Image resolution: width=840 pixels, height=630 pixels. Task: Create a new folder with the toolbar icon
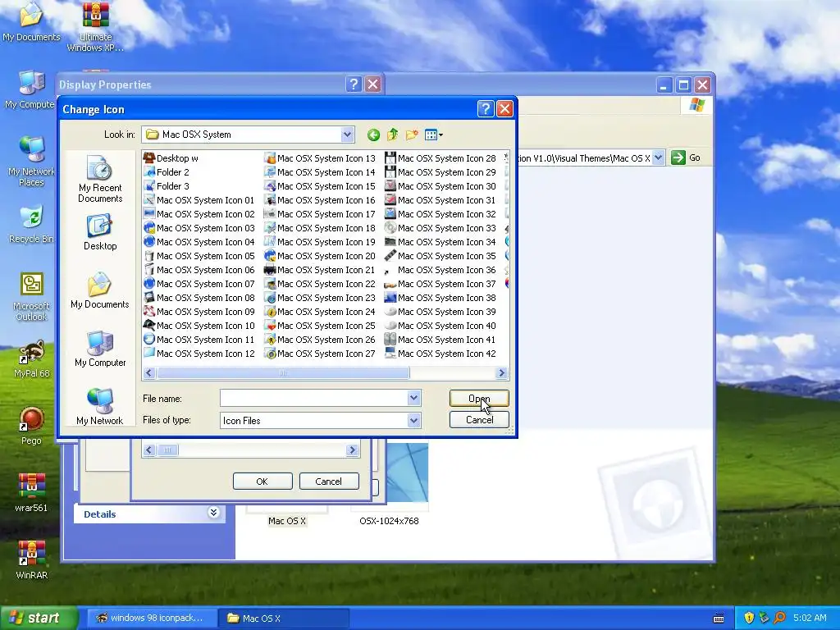pyautogui.click(x=412, y=135)
